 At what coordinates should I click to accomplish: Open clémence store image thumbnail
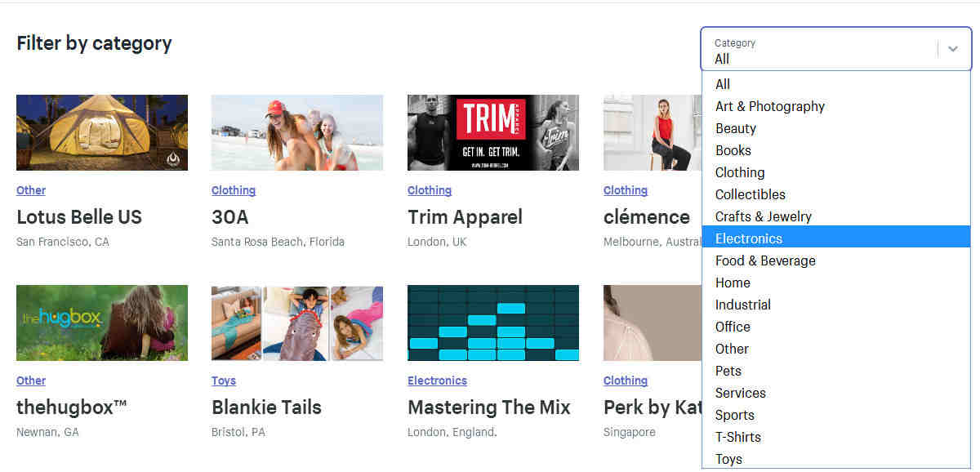pos(653,132)
